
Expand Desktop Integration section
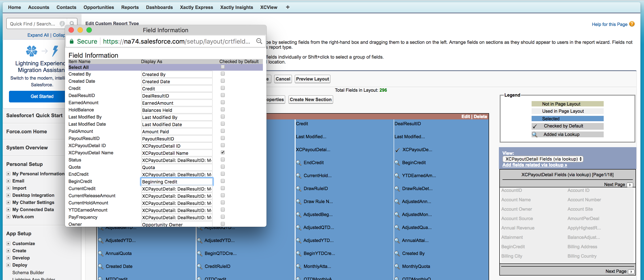point(8,195)
